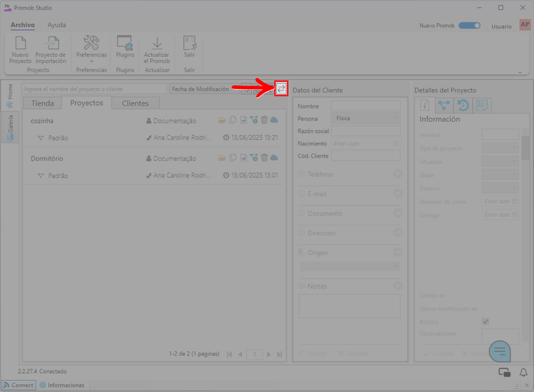534x392 pixels.
Task: Focus the project or client search field
Action: click(x=95, y=89)
